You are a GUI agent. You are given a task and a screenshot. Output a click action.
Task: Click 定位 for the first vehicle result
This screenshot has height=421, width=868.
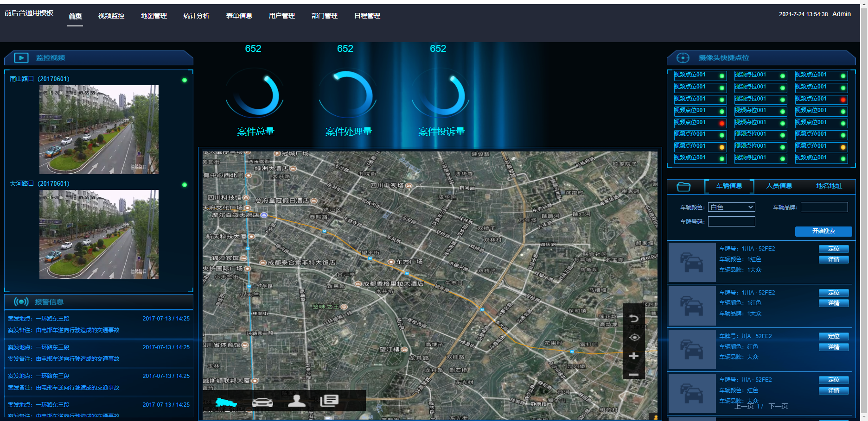click(834, 249)
